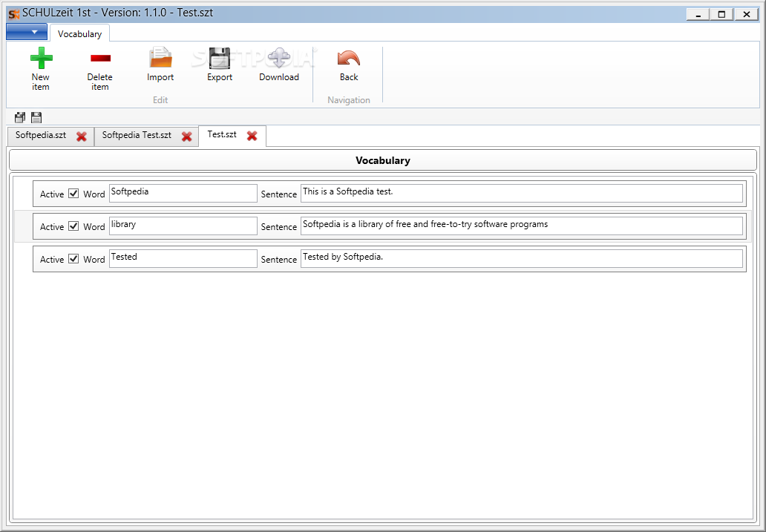The height and width of the screenshot is (532, 766).
Task: Add a New item to the vocabulary
Action: 41,68
